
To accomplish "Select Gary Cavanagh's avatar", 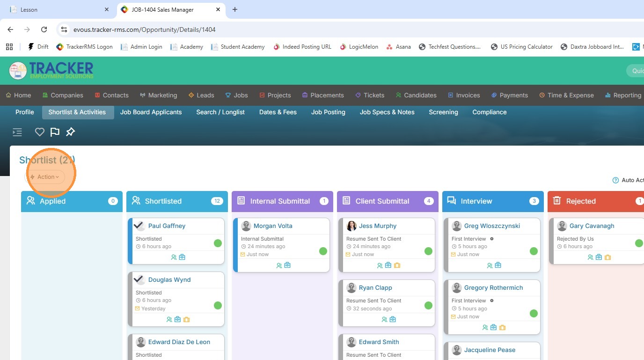I will pyautogui.click(x=562, y=226).
